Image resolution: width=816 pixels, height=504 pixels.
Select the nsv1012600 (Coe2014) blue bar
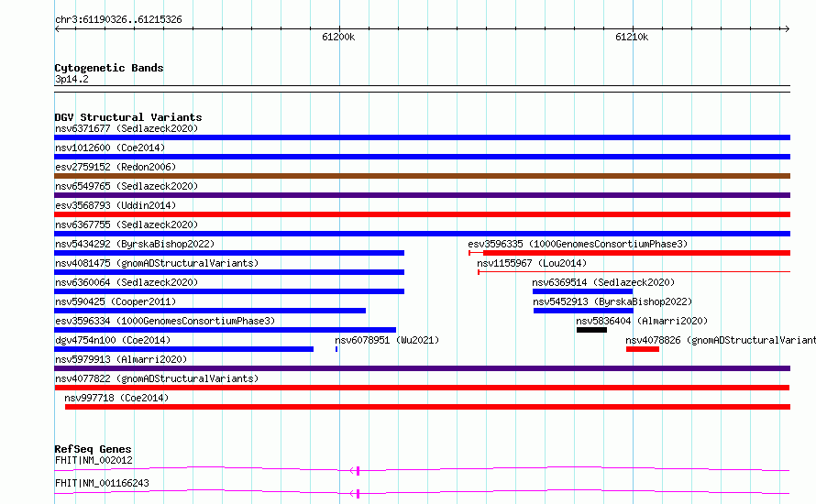422,157
